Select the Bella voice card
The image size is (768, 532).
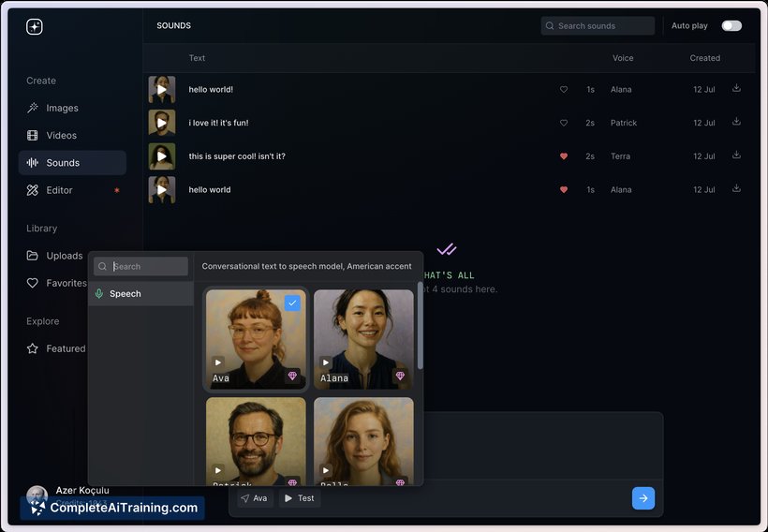[363, 441]
